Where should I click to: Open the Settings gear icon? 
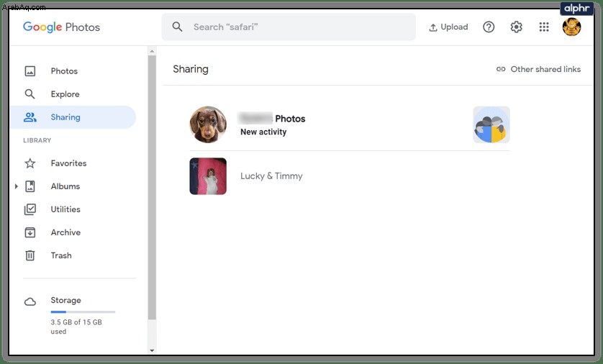point(516,27)
